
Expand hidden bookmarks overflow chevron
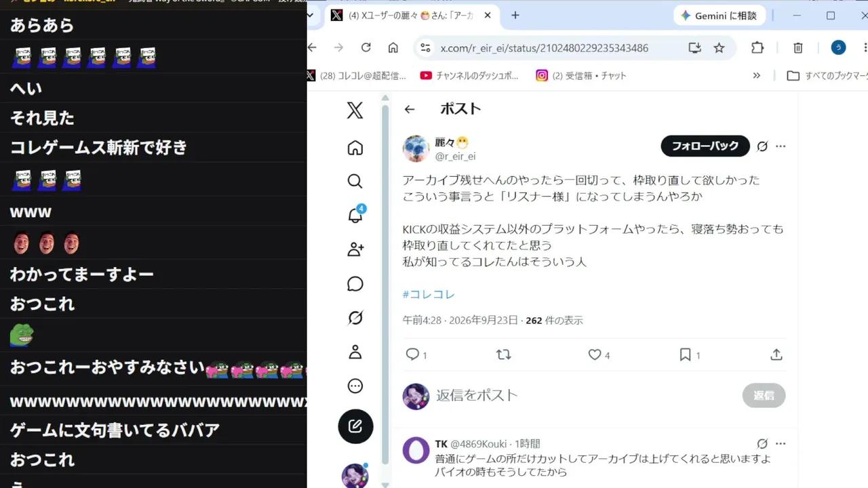[x=757, y=76]
